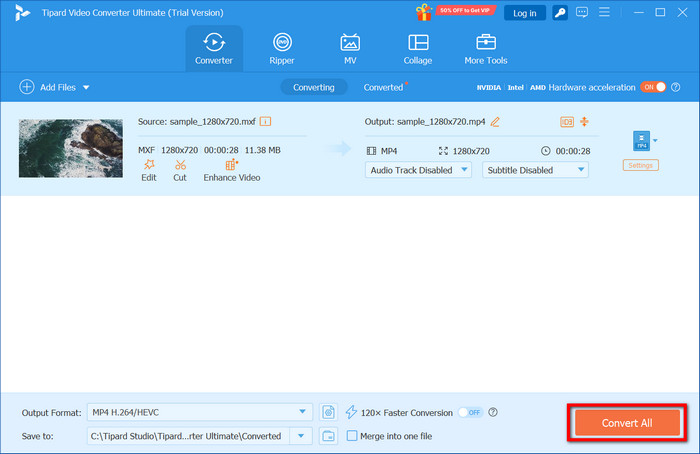The height and width of the screenshot is (454, 700).
Task: Click the lightning bolt faster conversion icon
Action: click(x=351, y=412)
